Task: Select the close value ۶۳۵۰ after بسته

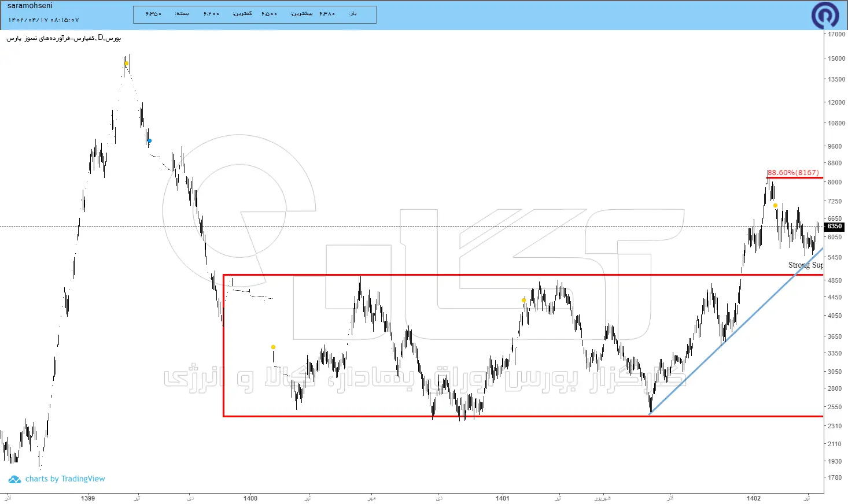Action: click(153, 14)
